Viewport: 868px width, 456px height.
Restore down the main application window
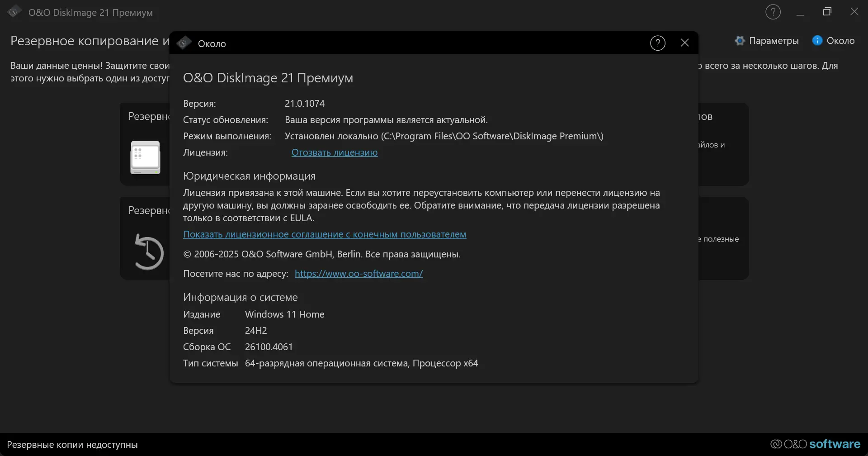tap(827, 12)
